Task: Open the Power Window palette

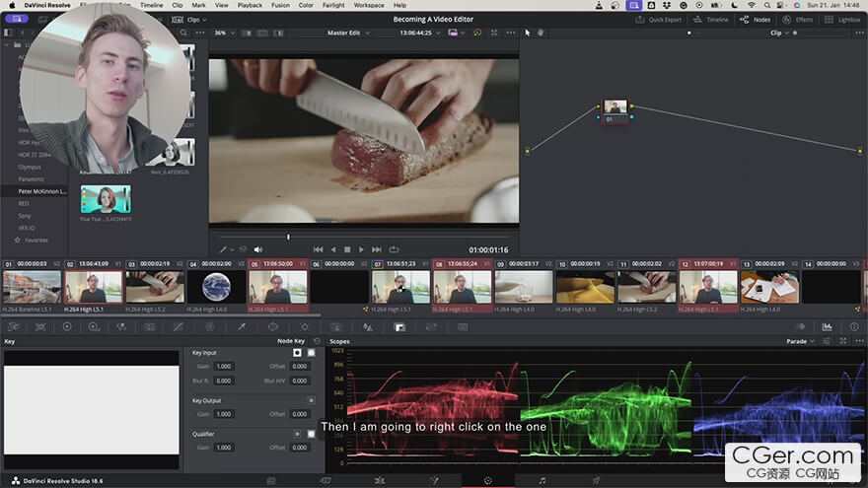Action: pyautogui.click(x=273, y=327)
